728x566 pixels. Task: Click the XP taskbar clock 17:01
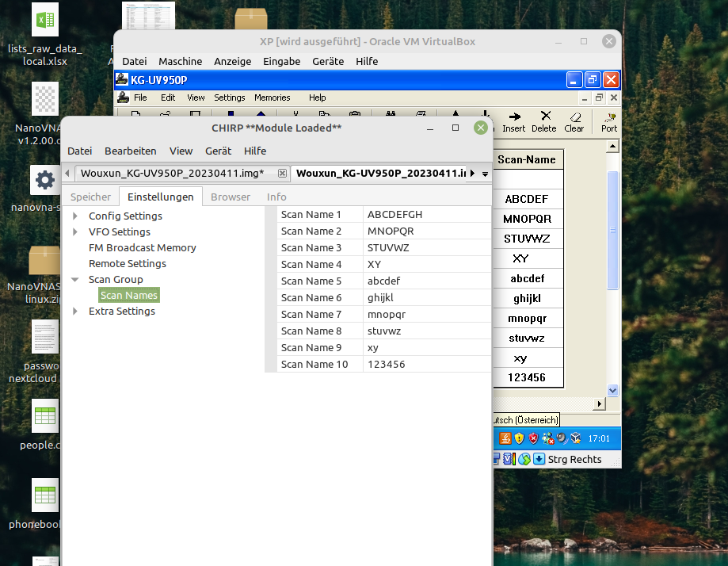pyautogui.click(x=598, y=438)
